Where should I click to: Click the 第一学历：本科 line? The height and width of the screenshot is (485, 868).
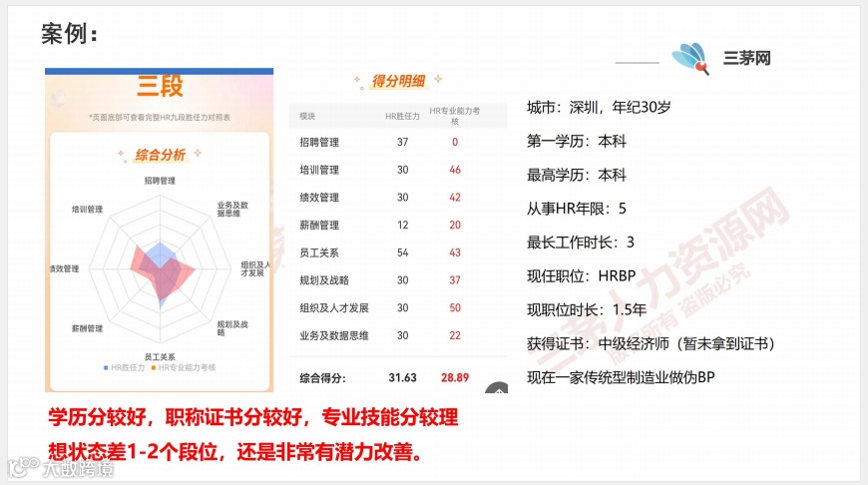(x=577, y=141)
